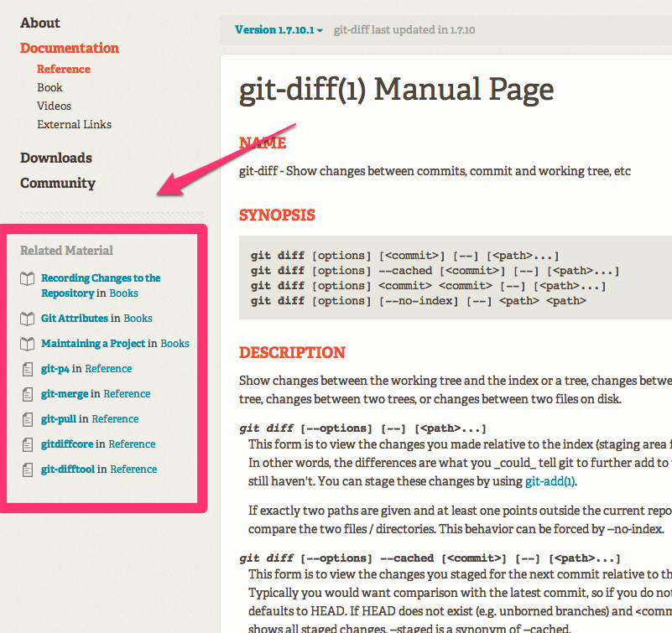Click the book icon next to Git Attributes
672x633 pixels.
tap(28, 319)
